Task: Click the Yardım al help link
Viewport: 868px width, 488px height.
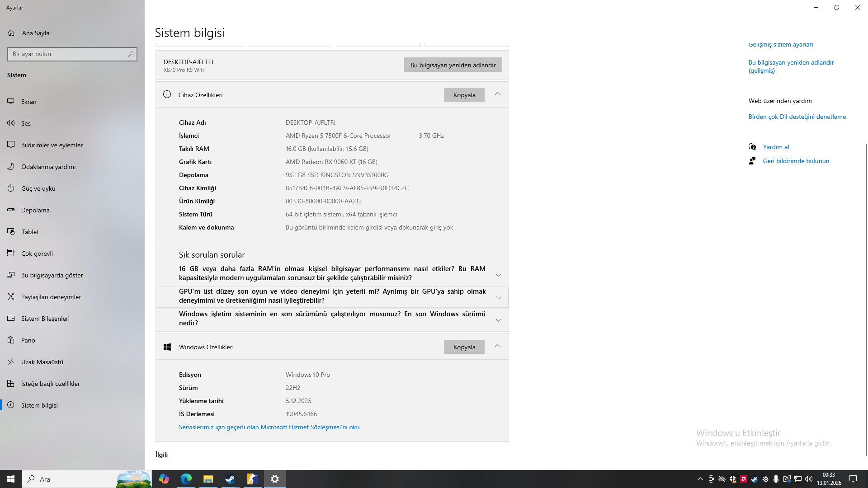Action: click(x=776, y=147)
